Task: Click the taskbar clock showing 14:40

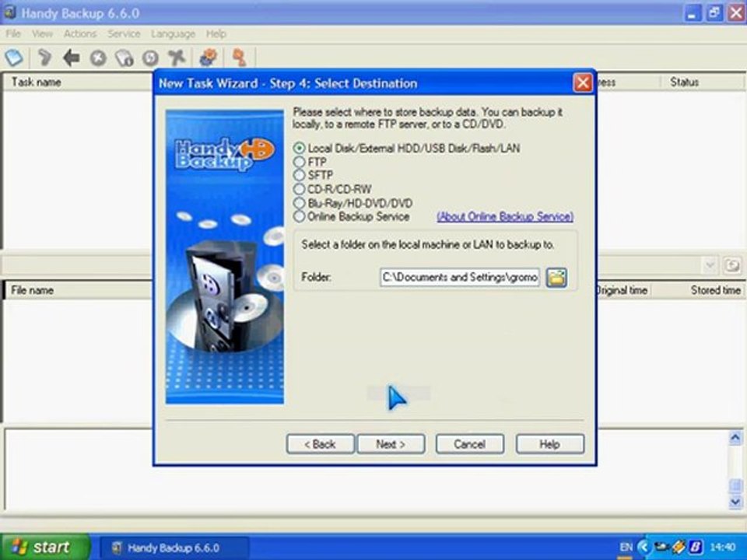Action: (x=723, y=547)
